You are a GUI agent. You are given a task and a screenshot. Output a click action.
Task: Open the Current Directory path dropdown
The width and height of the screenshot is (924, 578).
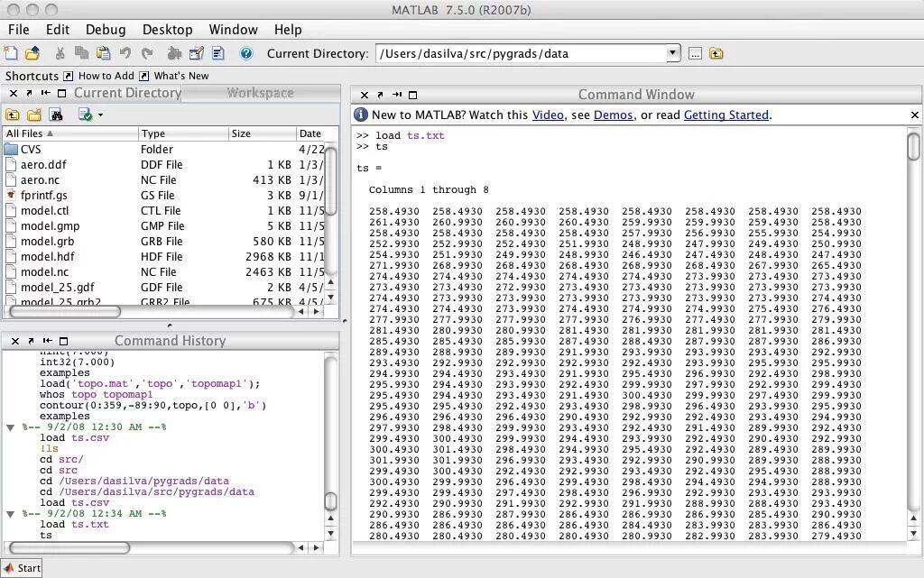[x=673, y=53]
